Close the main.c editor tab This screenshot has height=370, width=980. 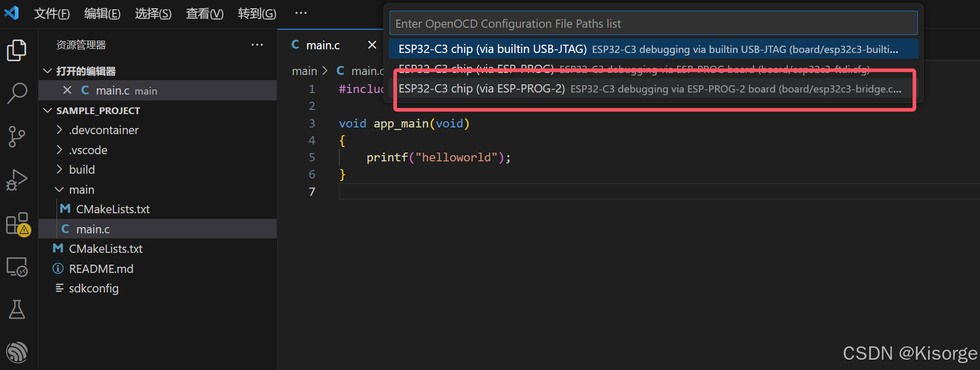tap(372, 45)
